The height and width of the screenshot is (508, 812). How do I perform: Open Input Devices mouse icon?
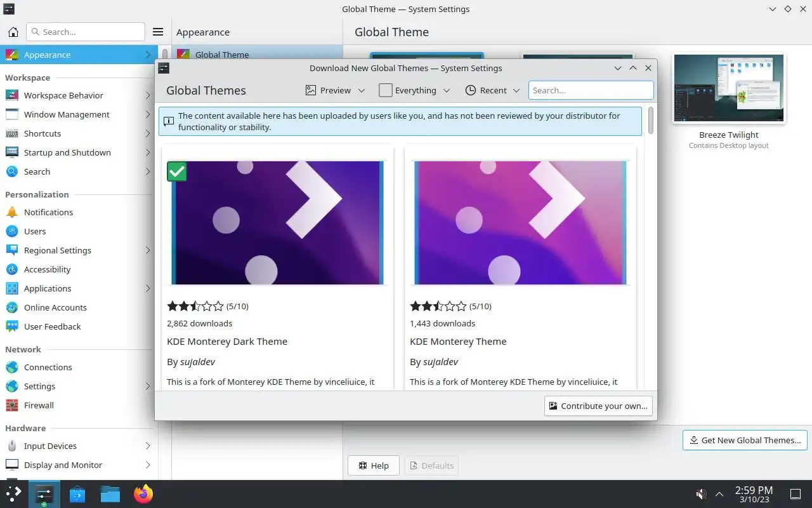pyautogui.click(x=12, y=446)
